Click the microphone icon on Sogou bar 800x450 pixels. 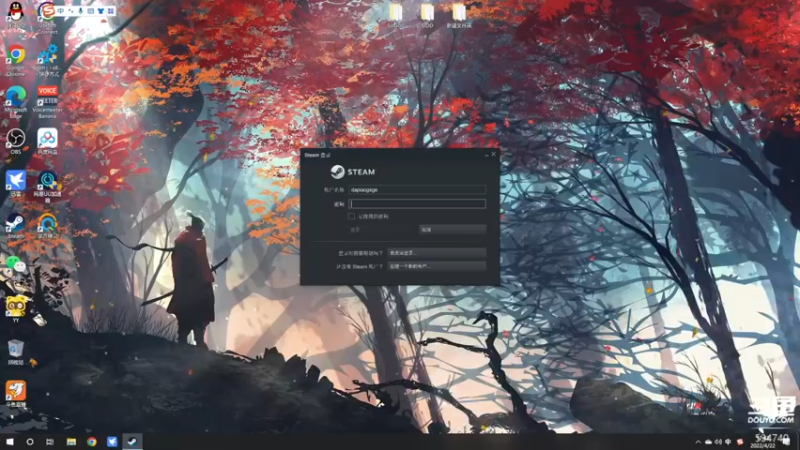point(81,11)
